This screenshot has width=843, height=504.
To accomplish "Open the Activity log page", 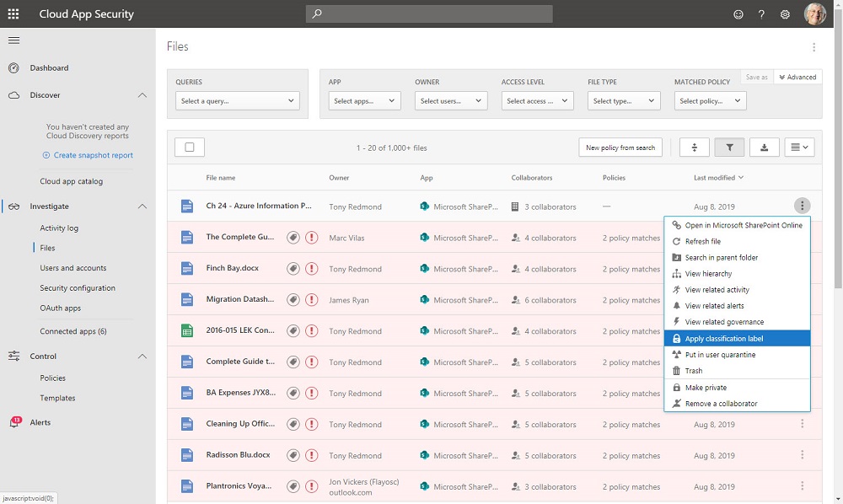I will (59, 228).
